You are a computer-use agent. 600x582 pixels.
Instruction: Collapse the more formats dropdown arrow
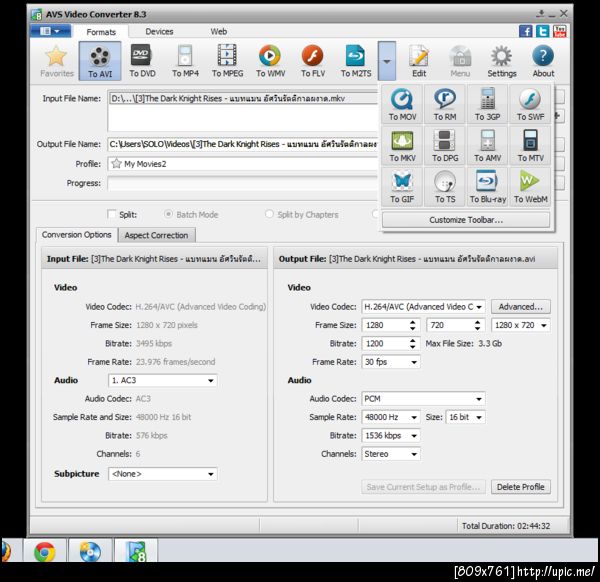coord(387,61)
